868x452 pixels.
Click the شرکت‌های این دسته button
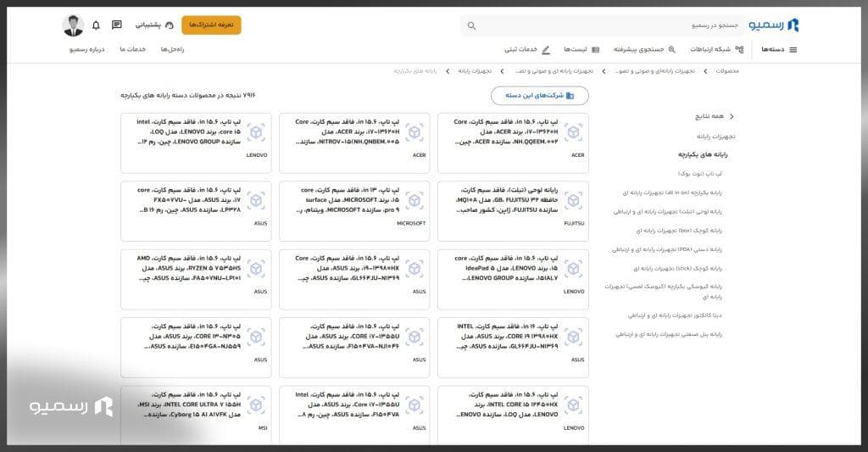pyautogui.click(x=540, y=96)
